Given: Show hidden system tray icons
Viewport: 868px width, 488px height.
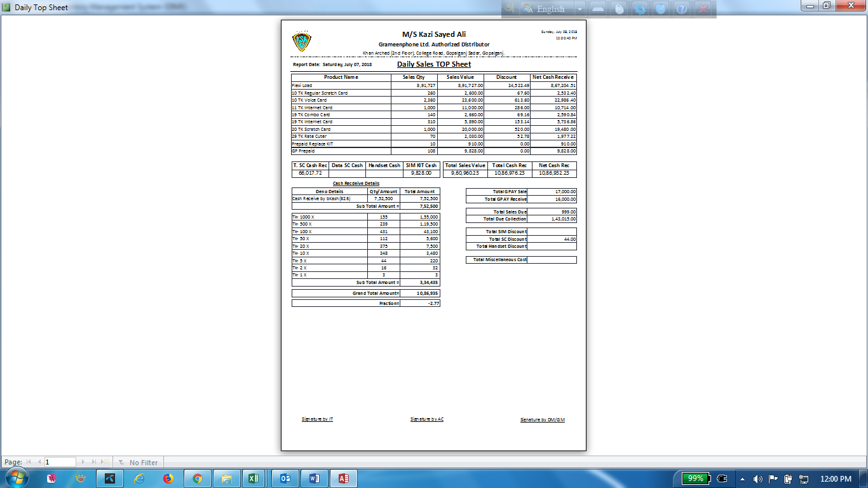Looking at the screenshot, I should 742,478.
